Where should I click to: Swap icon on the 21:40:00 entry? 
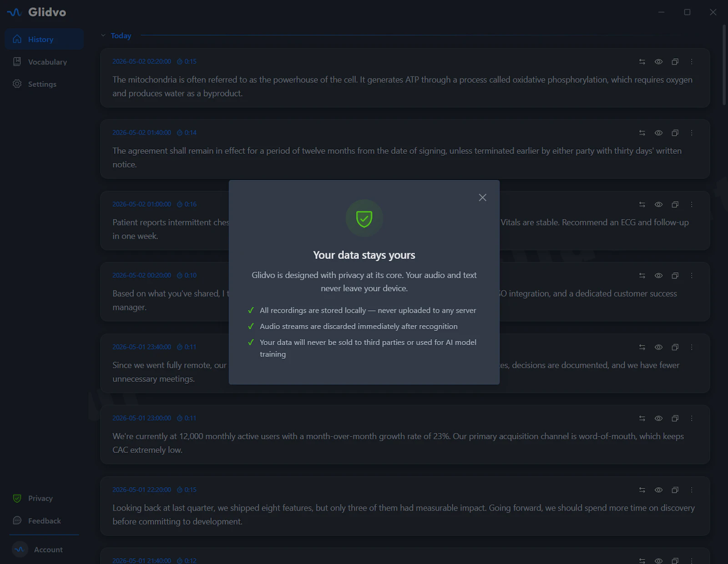[x=642, y=561]
